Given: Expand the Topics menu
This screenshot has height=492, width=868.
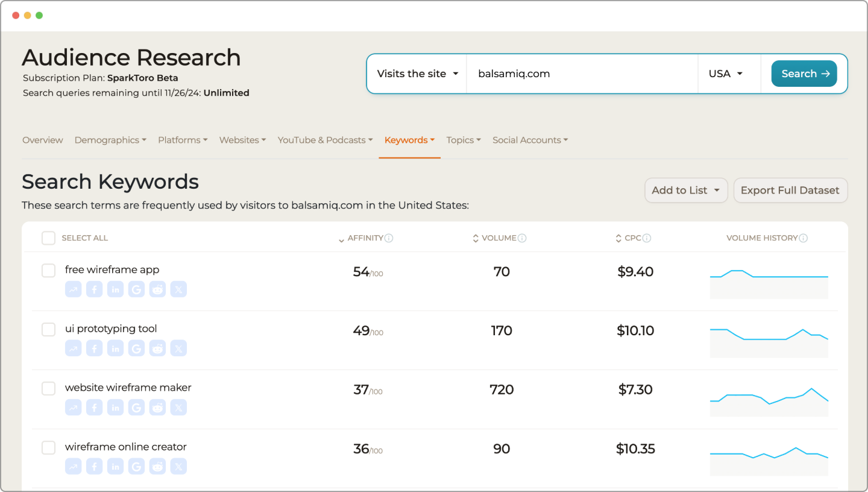Looking at the screenshot, I should (464, 140).
